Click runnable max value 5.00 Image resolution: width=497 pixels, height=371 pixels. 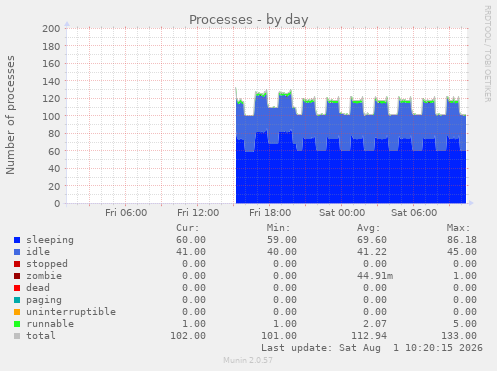[465, 324]
